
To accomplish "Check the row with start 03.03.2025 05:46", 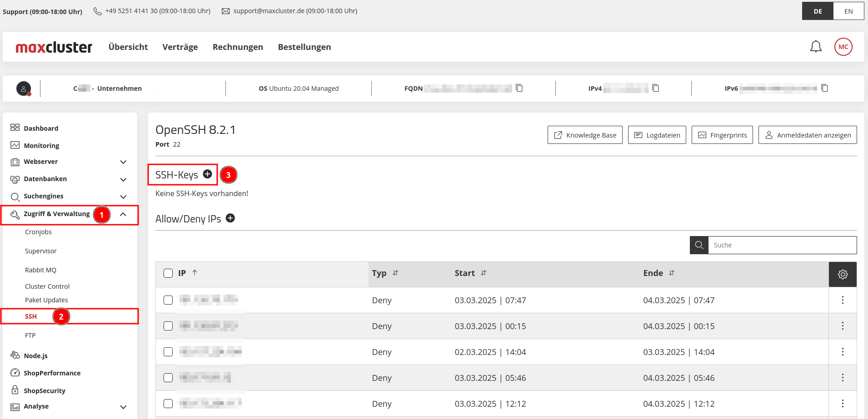I will click(x=168, y=378).
